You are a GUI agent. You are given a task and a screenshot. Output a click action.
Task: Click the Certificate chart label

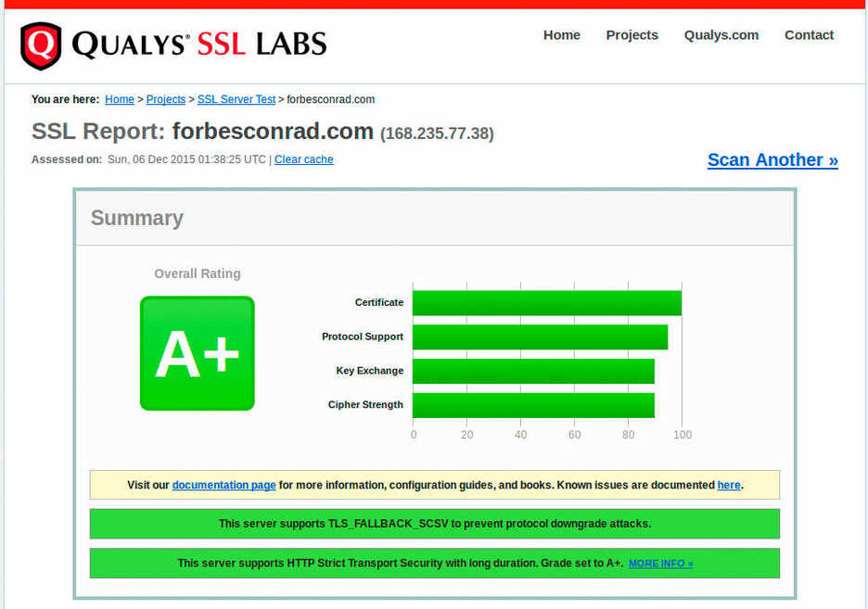pos(379,302)
